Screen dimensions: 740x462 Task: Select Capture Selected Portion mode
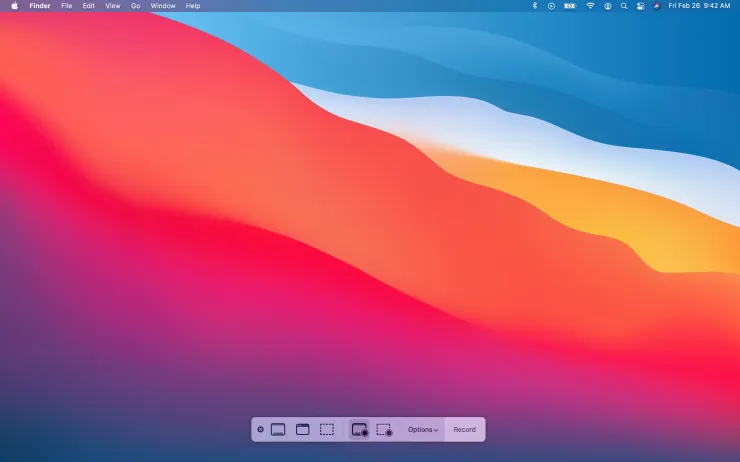pyautogui.click(x=327, y=430)
